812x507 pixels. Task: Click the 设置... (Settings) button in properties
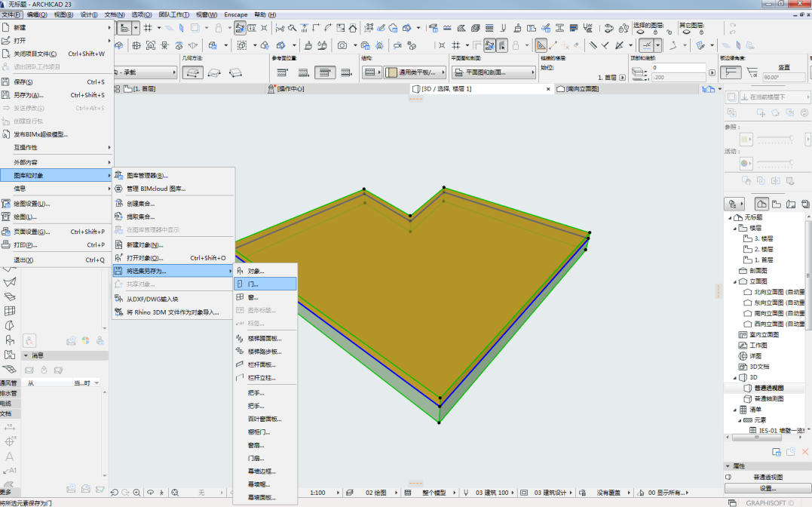coord(768,488)
